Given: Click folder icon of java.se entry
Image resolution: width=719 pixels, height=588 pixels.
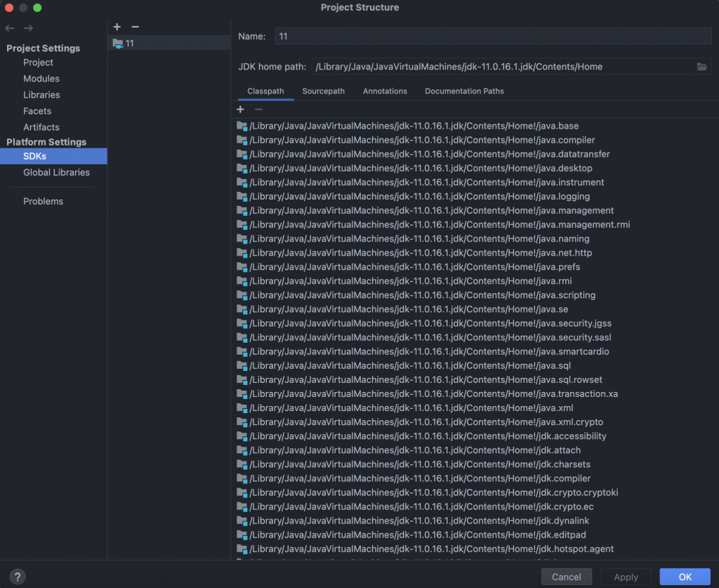Looking at the screenshot, I should (x=242, y=309).
